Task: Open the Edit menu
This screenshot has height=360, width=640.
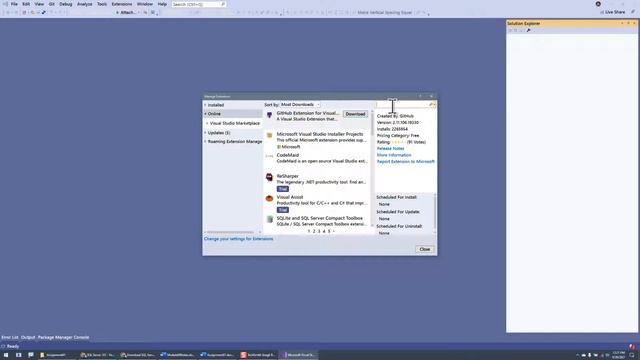Action: coord(26,4)
